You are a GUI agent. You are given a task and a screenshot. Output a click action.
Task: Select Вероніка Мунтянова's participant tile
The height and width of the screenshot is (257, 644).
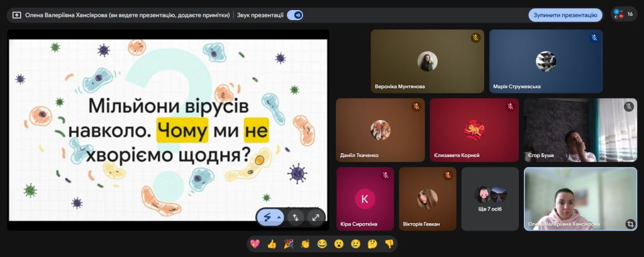coord(427,62)
